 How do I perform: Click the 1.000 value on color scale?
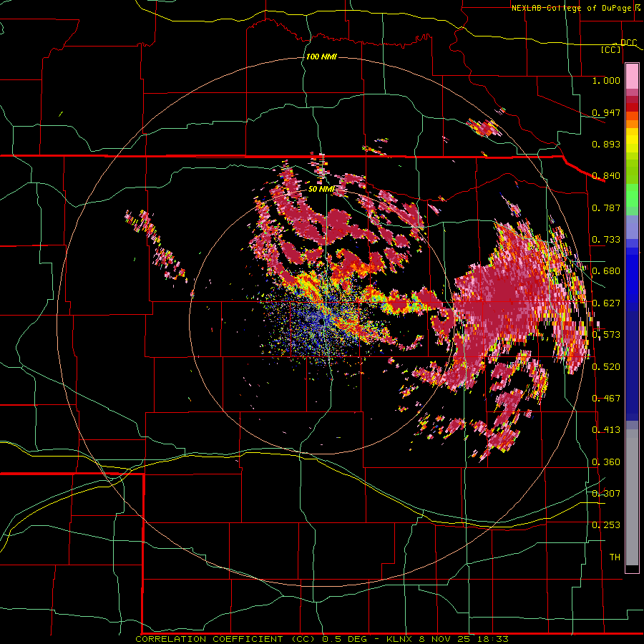point(606,80)
